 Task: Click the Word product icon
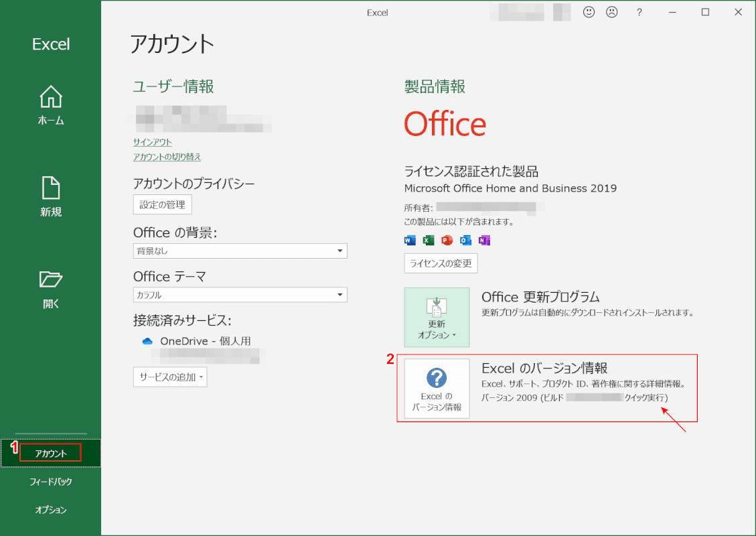click(410, 240)
